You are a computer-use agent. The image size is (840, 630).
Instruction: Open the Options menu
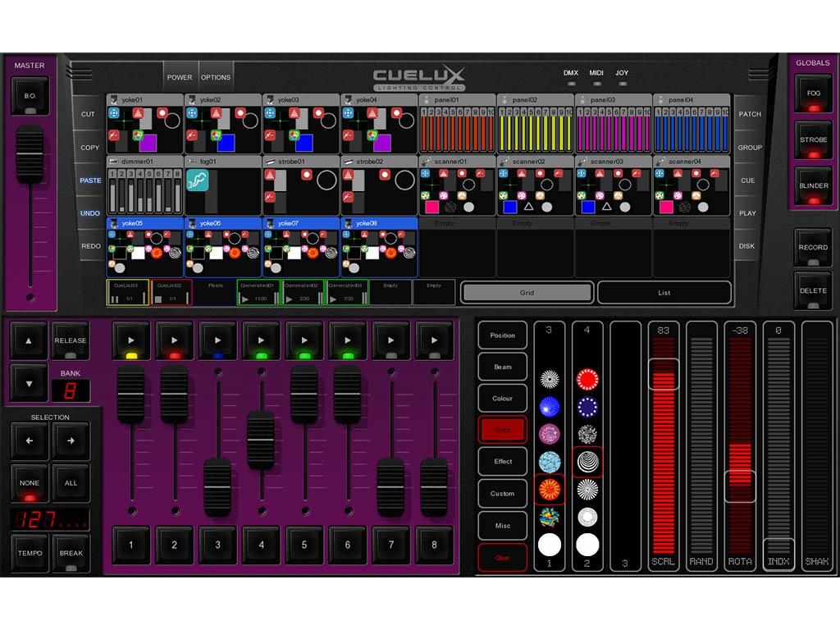point(216,77)
